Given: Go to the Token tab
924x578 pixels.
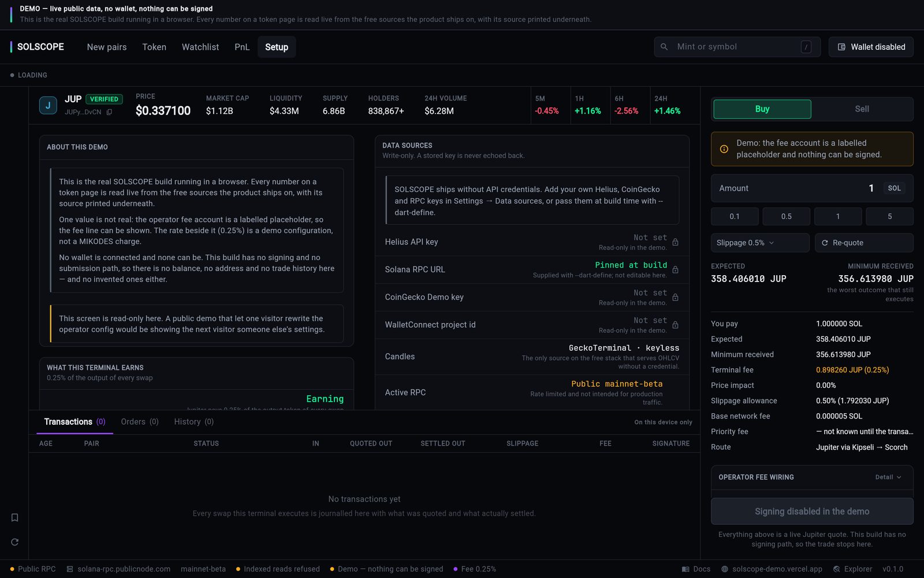Looking at the screenshot, I should coord(154,47).
